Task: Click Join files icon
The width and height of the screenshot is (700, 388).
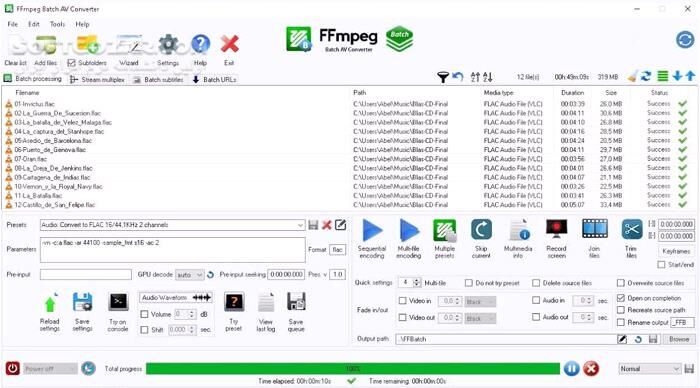Action: tap(595, 229)
